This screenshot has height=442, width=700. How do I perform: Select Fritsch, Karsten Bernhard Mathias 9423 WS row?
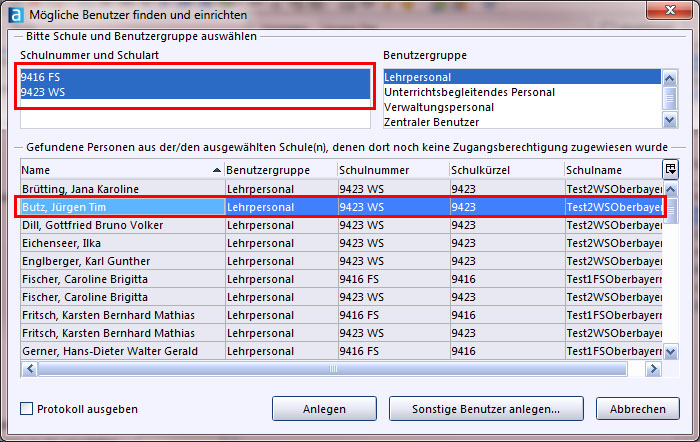[x=341, y=333]
